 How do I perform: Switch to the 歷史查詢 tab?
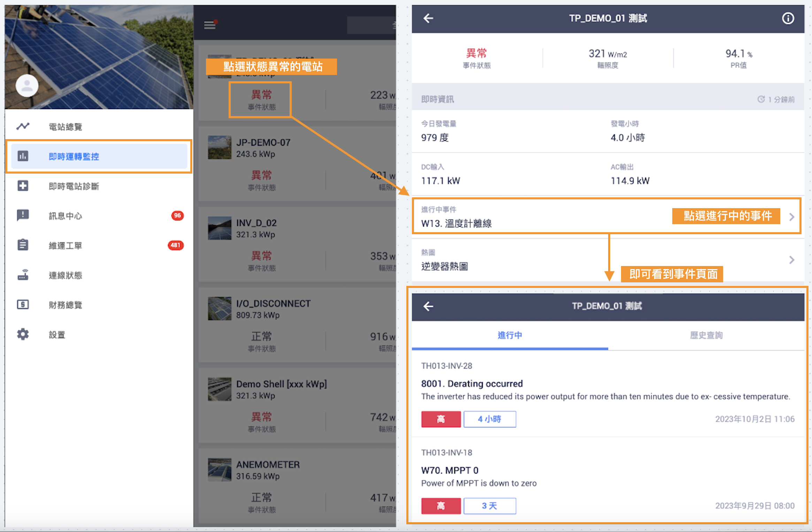(706, 335)
